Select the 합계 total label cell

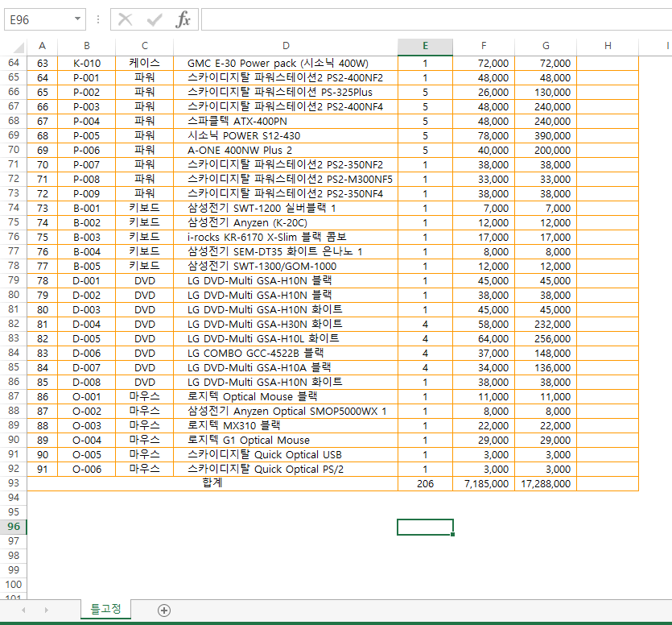point(212,483)
